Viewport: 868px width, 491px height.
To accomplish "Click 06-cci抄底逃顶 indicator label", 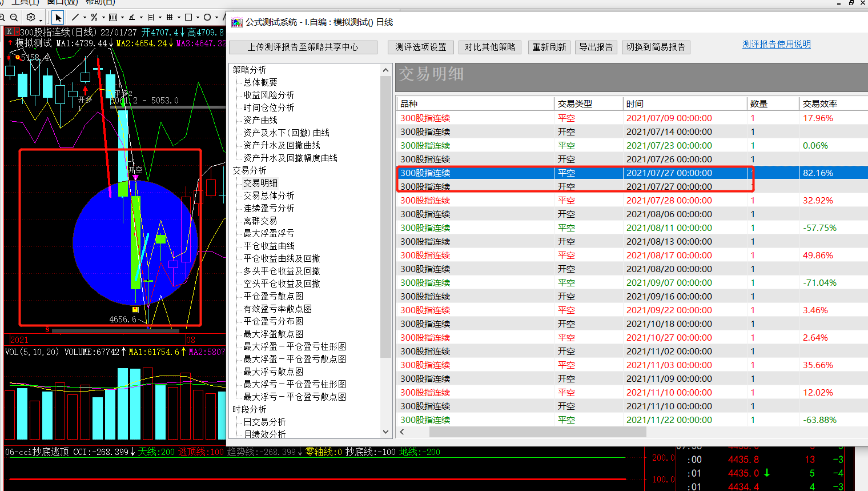I will point(37,452).
